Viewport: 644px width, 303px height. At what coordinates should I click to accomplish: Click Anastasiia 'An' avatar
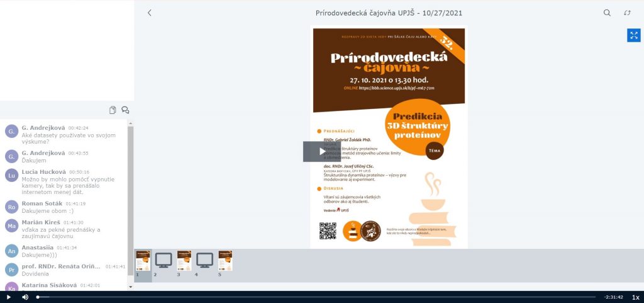12,251
